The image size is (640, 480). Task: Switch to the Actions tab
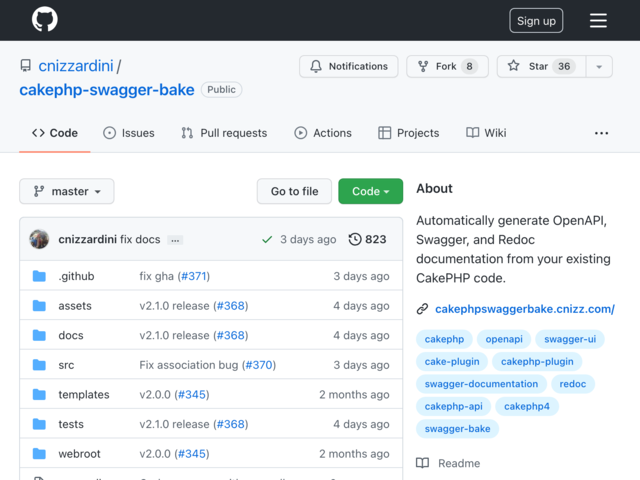(323, 133)
